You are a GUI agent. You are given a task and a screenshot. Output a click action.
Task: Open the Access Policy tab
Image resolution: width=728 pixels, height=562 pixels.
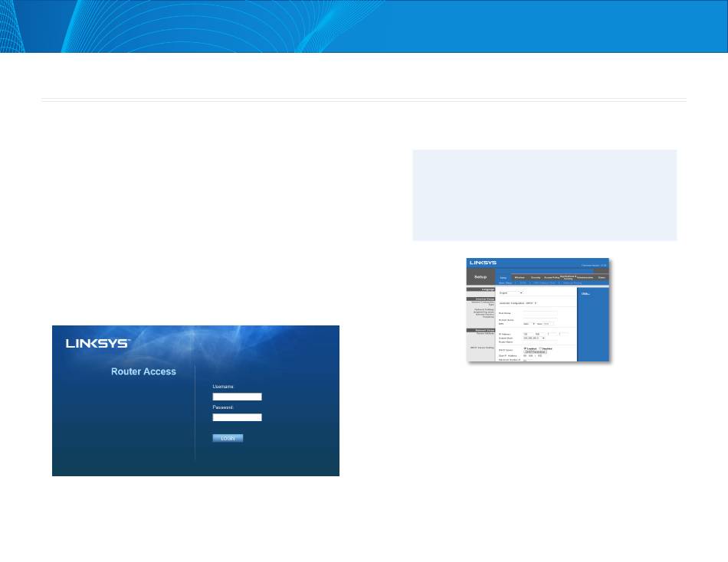552,277
